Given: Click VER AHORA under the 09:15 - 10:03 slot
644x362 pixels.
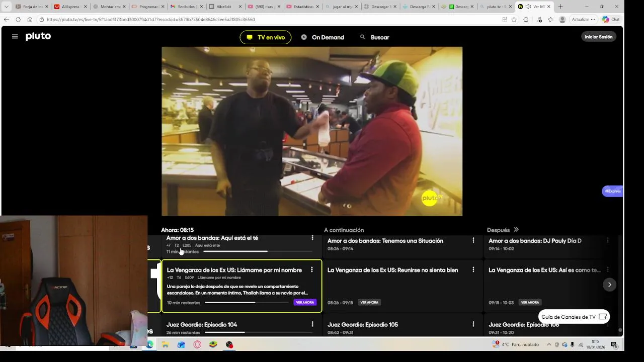Looking at the screenshot, I should click(530, 302).
